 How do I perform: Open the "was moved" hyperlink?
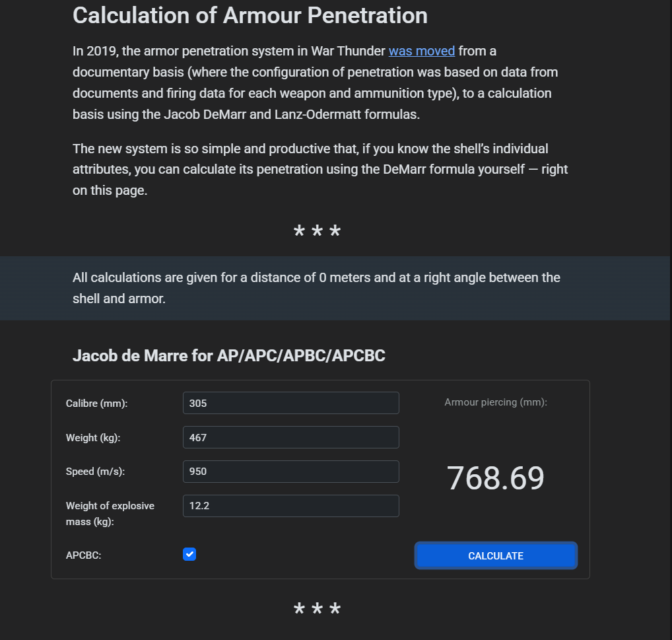[421, 51]
